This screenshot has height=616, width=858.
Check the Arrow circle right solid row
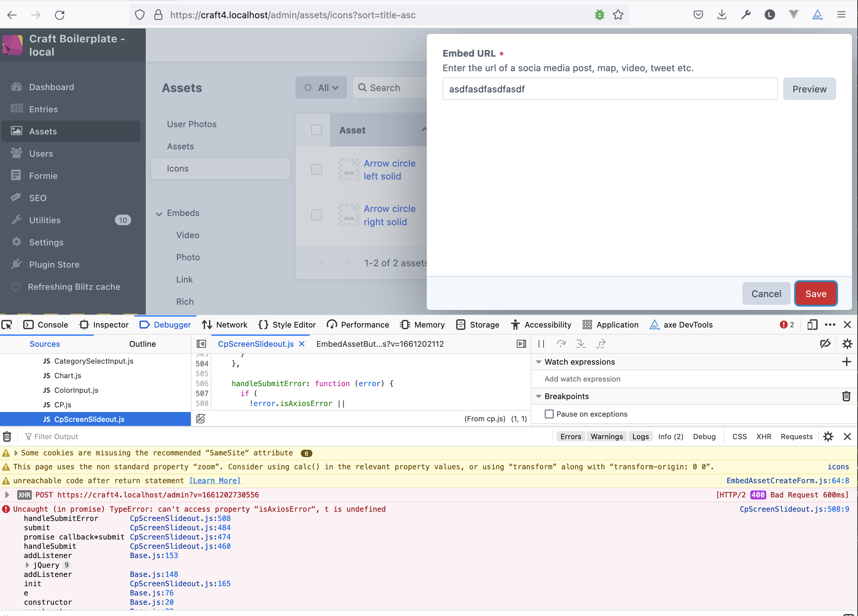[x=317, y=215]
